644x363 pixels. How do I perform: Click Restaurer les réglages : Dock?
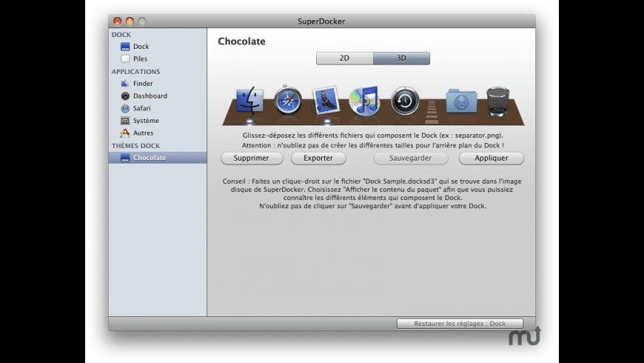click(460, 324)
